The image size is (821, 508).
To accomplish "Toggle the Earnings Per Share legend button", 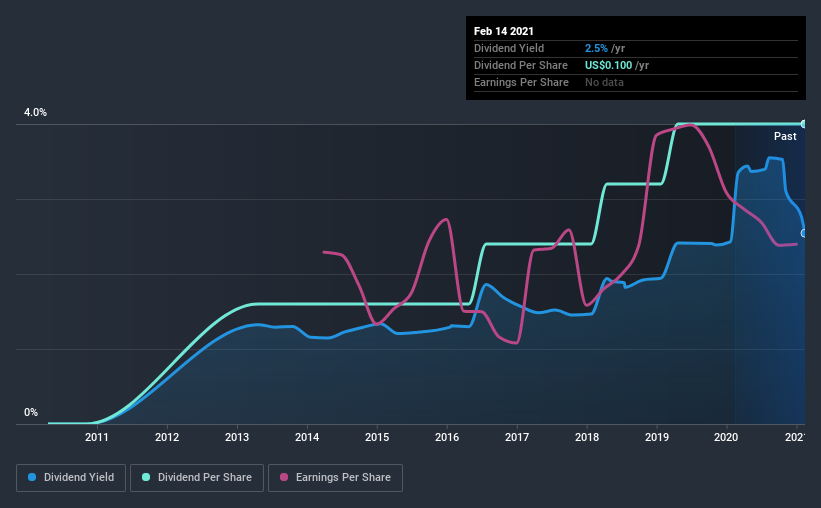I will pyautogui.click(x=335, y=478).
